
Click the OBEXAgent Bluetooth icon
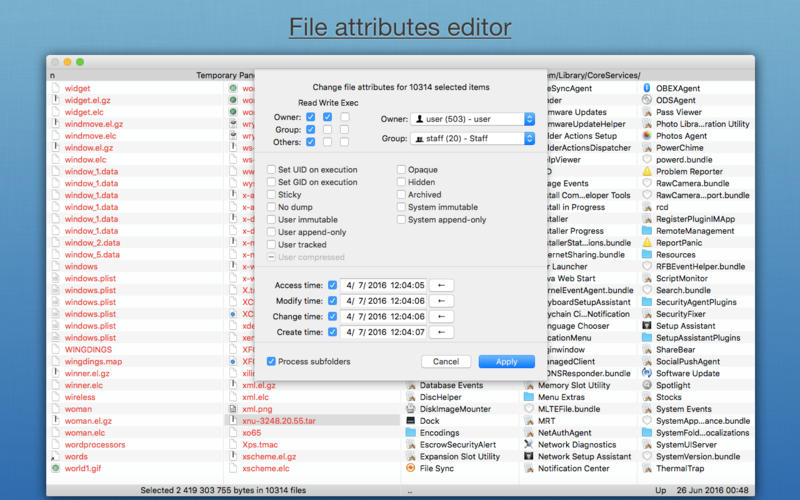[647, 88]
